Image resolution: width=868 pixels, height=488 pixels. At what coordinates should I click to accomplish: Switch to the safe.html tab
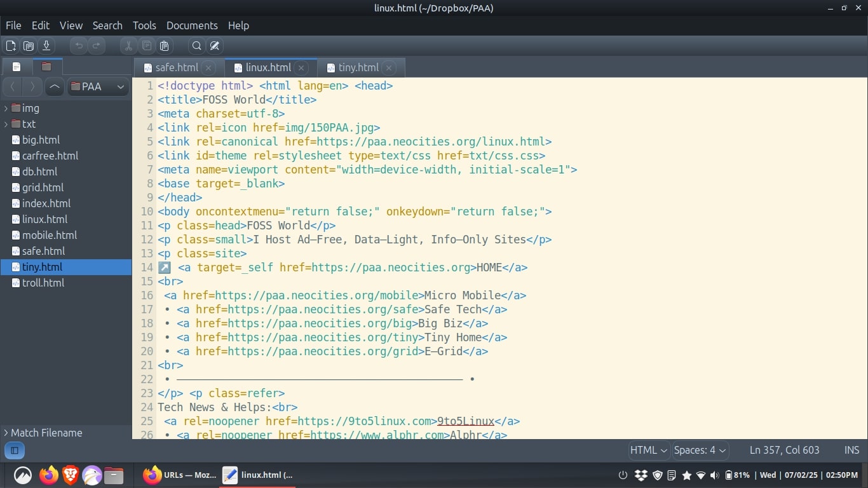[x=176, y=67]
